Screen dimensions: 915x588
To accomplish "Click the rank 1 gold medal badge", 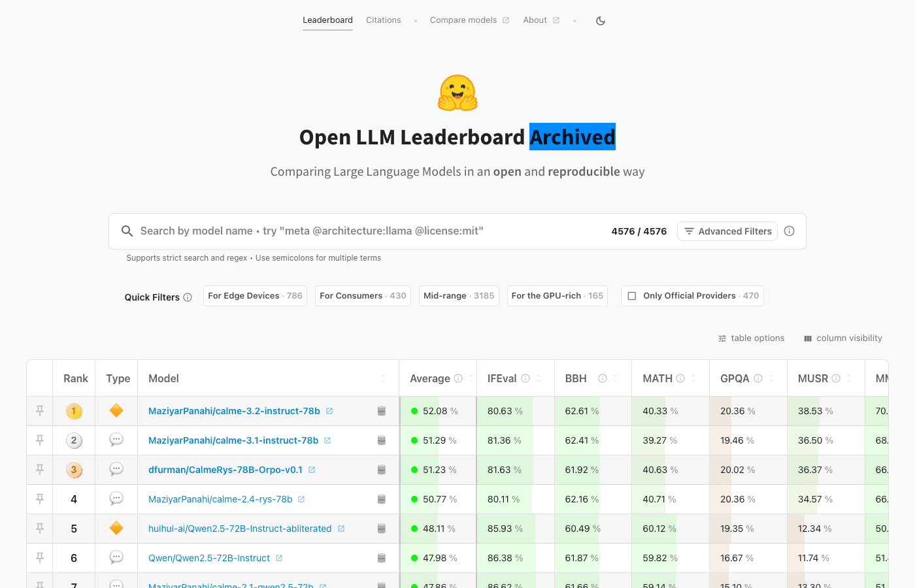I will (x=74, y=411).
